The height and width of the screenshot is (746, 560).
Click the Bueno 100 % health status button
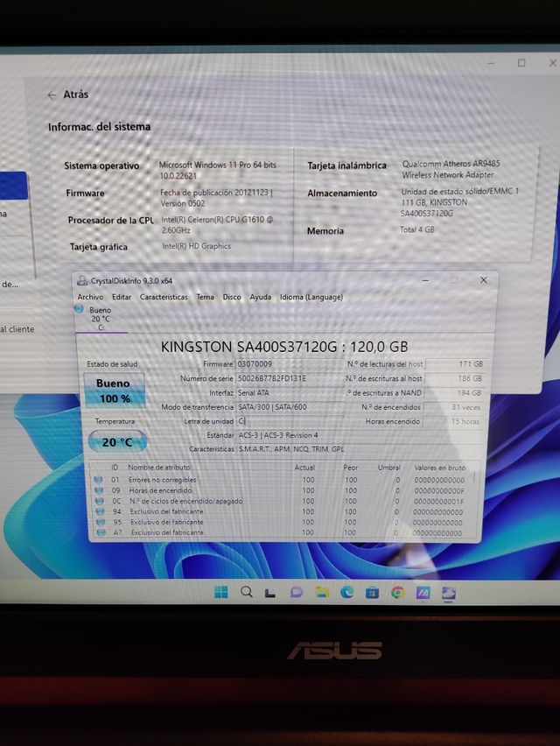point(114,391)
